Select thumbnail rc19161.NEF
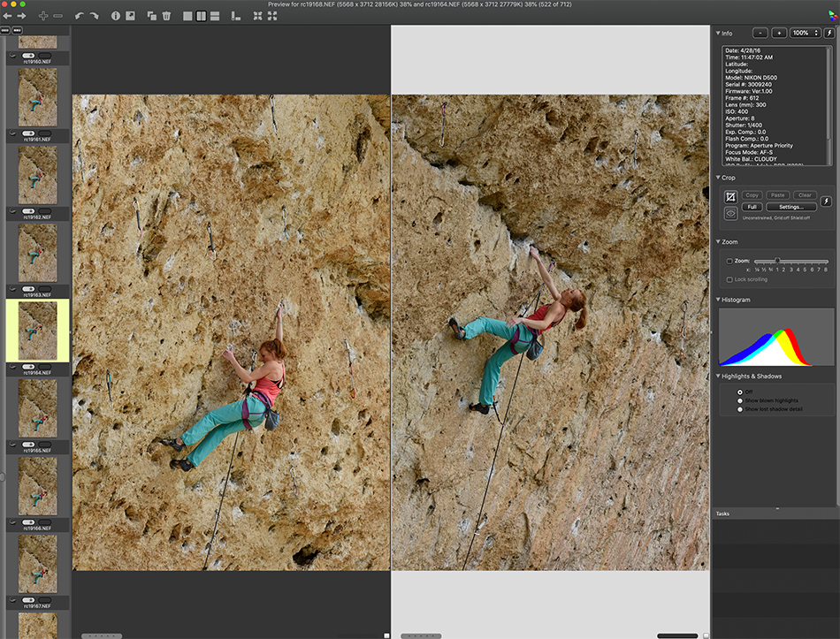The width and height of the screenshot is (840, 639). coord(37,97)
